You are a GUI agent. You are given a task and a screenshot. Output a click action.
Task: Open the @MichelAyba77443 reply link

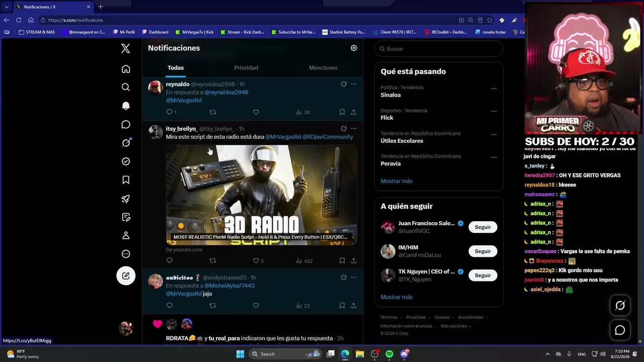pyautogui.click(x=229, y=286)
